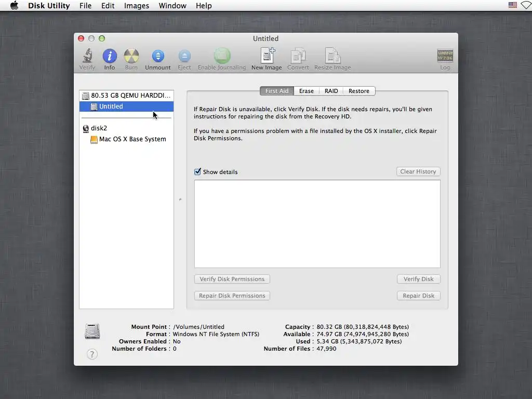Click the Windows NT File System (NTFS) format text
This screenshot has height=399, width=532.
216,334
